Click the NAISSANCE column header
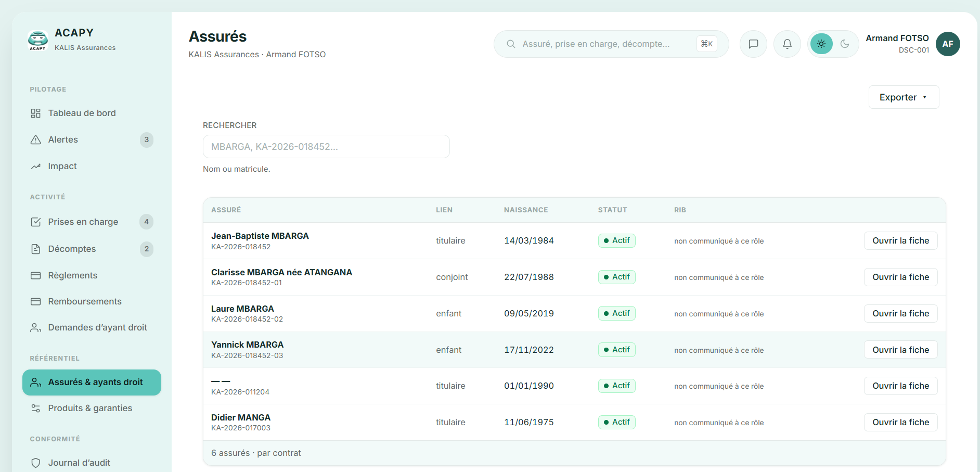Viewport: 980px width, 472px height. pos(526,210)
